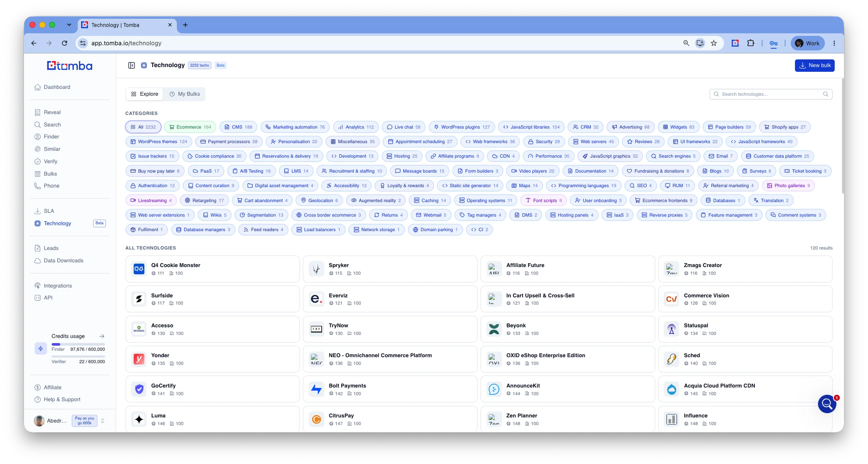Click the Statuspal logo icon
The image size is (868, 464).
point(672,329)
